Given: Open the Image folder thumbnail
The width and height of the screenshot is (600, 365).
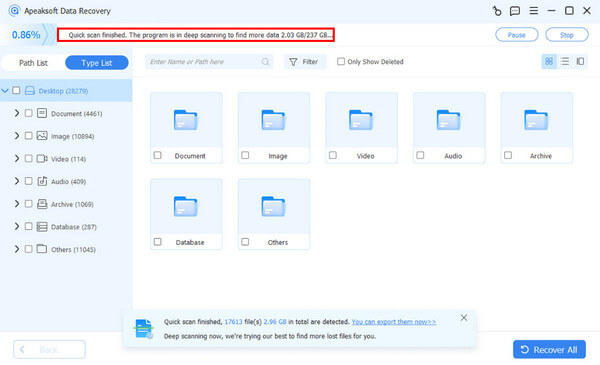Looking at the screenshot, I should point(274,121).
